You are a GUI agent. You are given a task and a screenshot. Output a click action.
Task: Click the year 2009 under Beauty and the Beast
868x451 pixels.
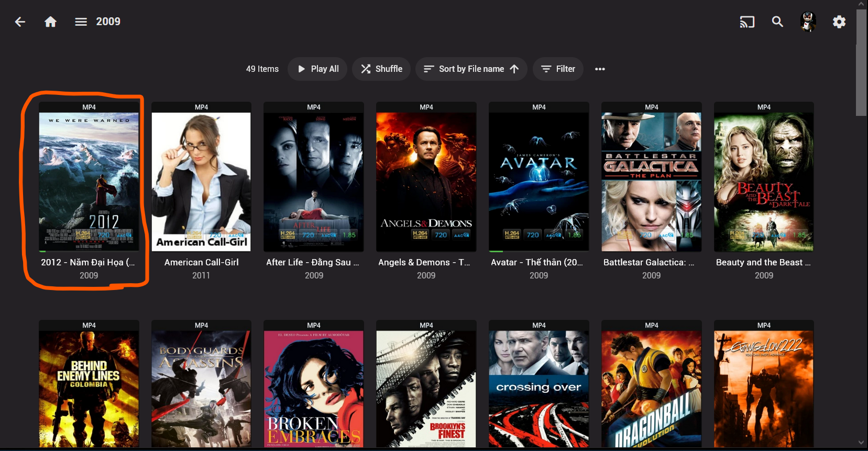tap(764, 275)
